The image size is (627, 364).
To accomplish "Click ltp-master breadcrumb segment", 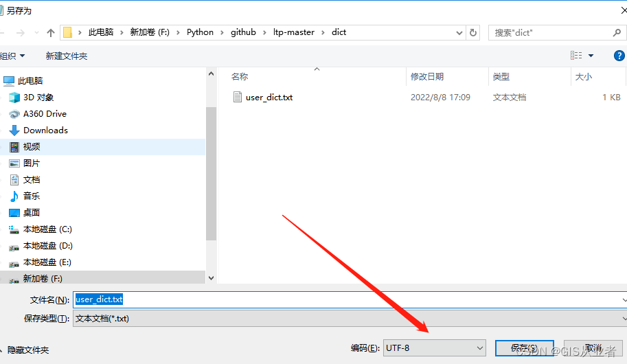I will pyautogui.click(x=293, y=32).
